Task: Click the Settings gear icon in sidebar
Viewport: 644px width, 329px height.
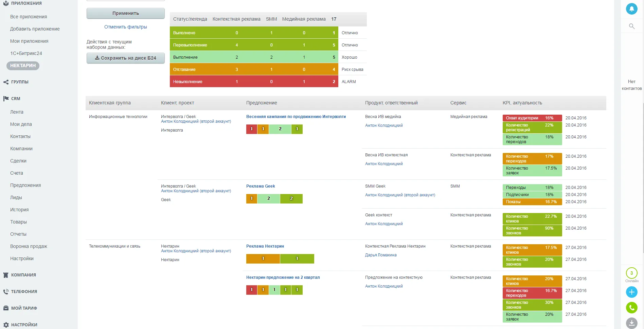Action: coord(6,325)
